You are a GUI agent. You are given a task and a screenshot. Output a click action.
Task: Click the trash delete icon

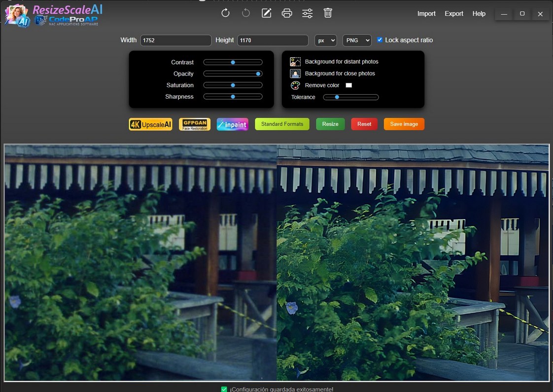[328, 13]
